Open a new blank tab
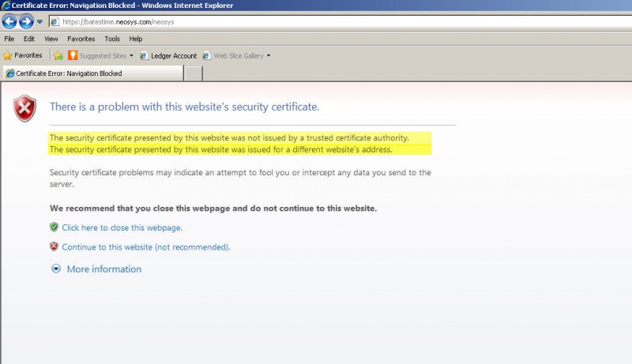632x364 pixels. pos(194,73)
